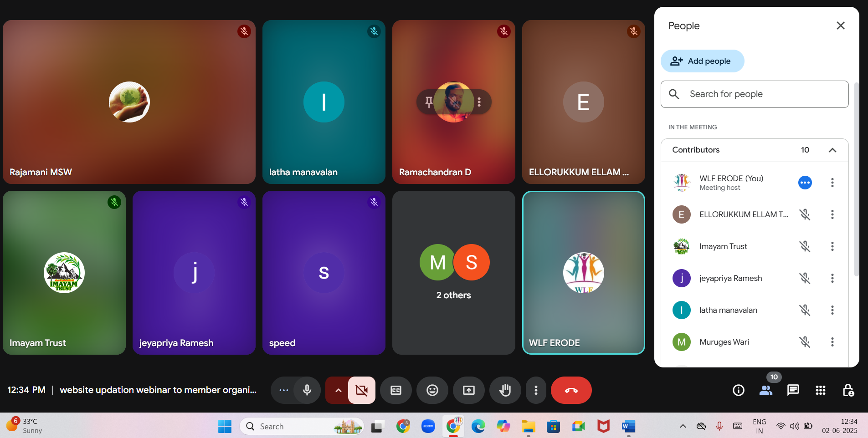Open more options in call toolbar
This screenshot has height=438, width=868.
point(536,390)
